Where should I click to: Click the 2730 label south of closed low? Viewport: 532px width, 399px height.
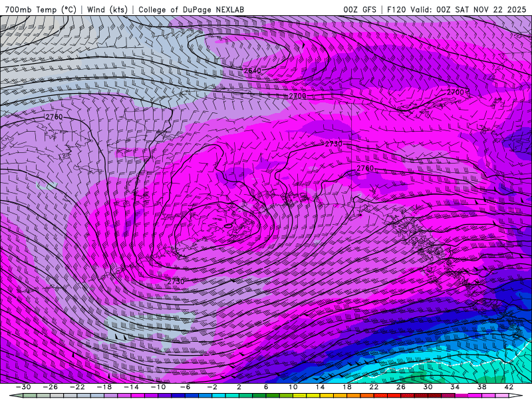(x=176, y=281)
